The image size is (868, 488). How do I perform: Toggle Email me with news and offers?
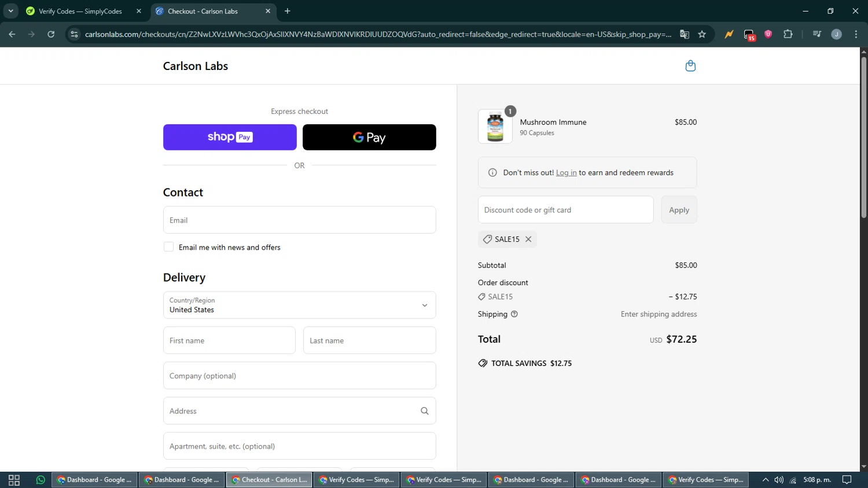click(x=168, y=247)
